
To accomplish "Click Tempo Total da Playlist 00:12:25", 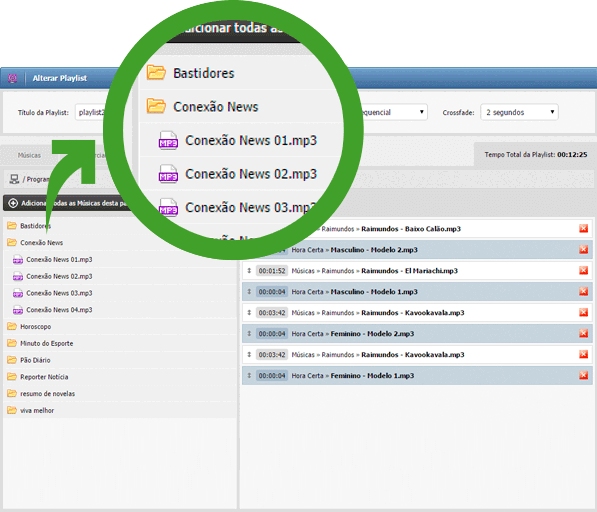I will tap(536, 155).
